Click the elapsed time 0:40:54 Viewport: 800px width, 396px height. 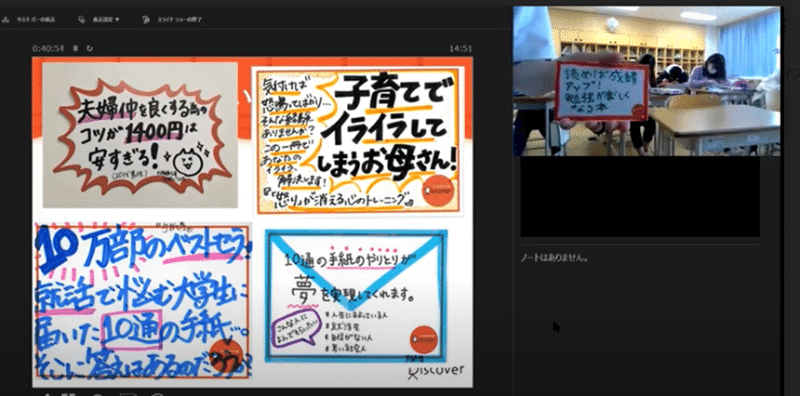point(48,48)
